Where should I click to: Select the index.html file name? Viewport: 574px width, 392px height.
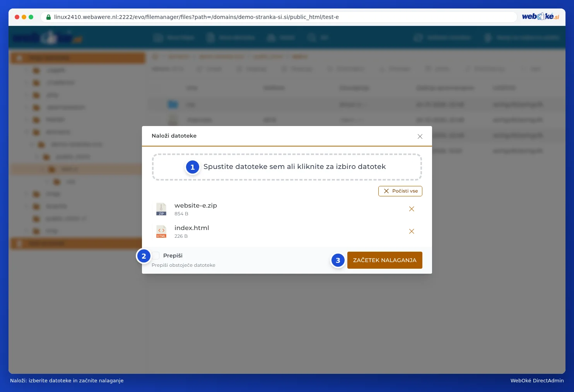pyautogui.click(x=192, y=228)
